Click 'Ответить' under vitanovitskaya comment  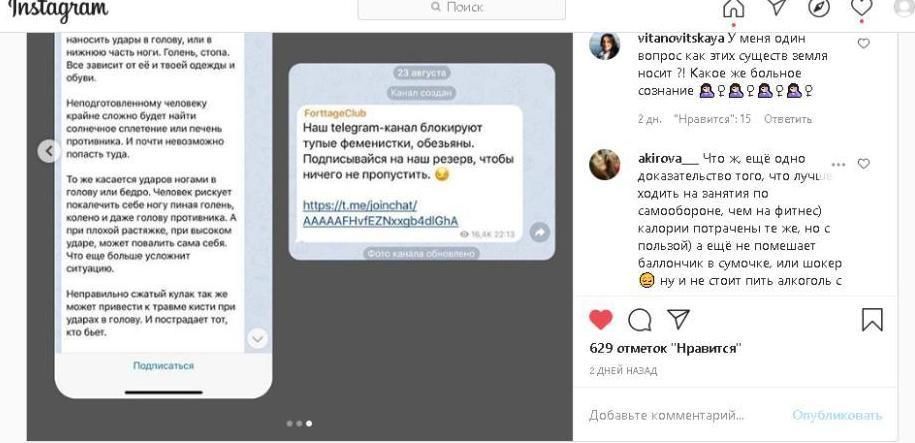pos(788,119)
